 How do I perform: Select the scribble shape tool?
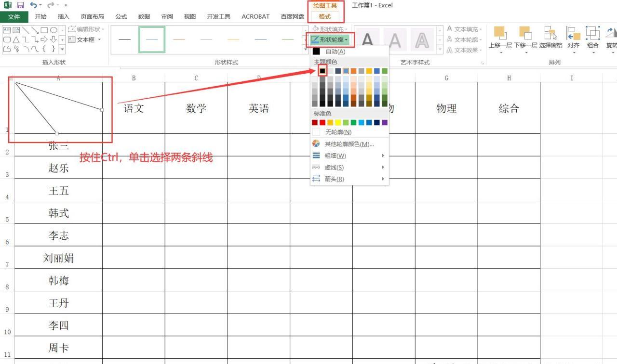16,49
